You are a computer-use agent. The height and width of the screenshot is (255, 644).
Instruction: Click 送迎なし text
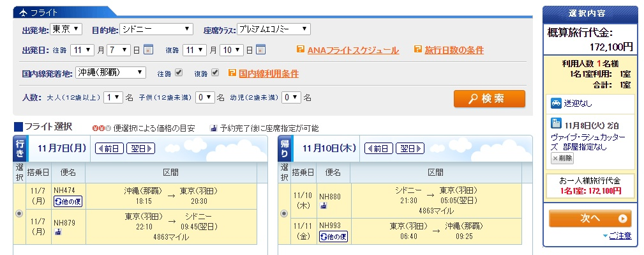(578, 104)
